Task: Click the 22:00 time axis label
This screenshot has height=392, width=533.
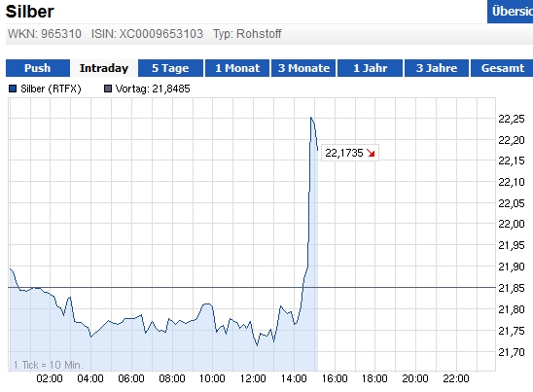Action: click(456, 378)
